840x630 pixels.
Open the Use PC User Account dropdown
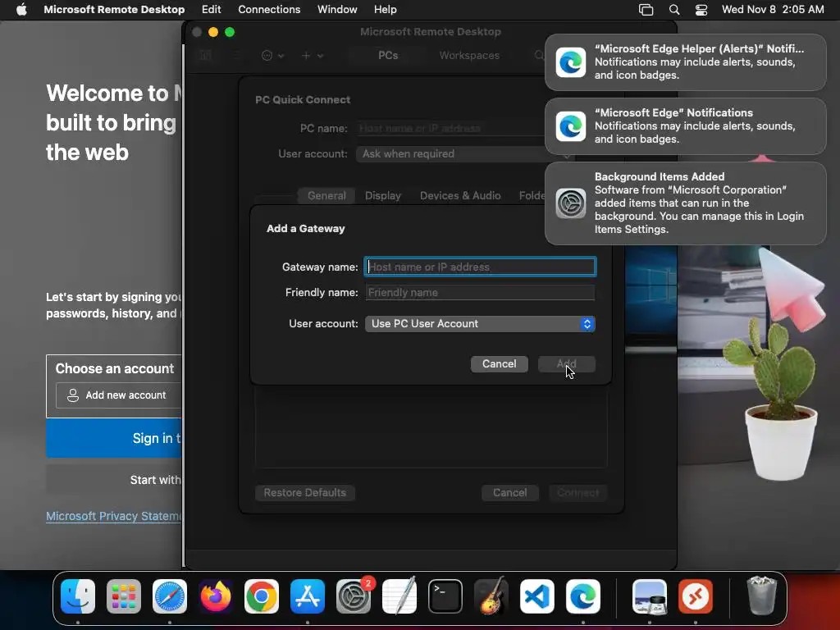[x=480, y=323]
